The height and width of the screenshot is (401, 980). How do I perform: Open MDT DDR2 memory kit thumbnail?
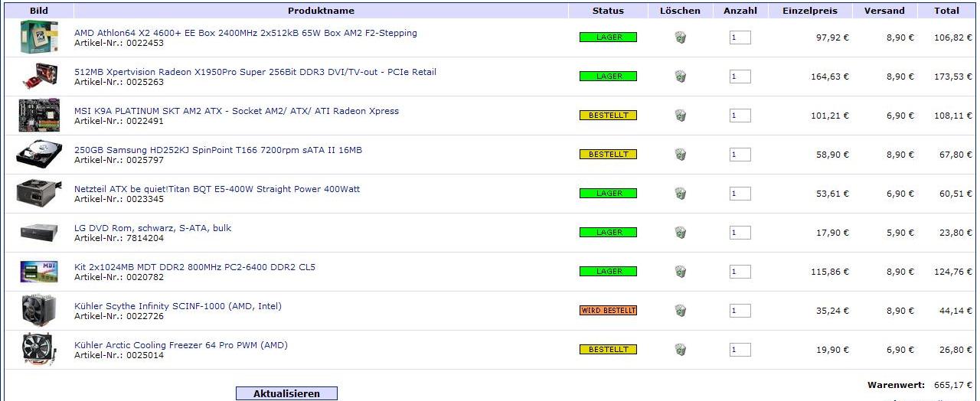pos(39,272)
